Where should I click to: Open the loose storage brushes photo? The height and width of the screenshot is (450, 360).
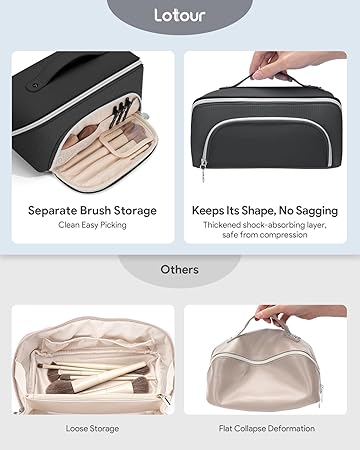(x=93, y=360)
